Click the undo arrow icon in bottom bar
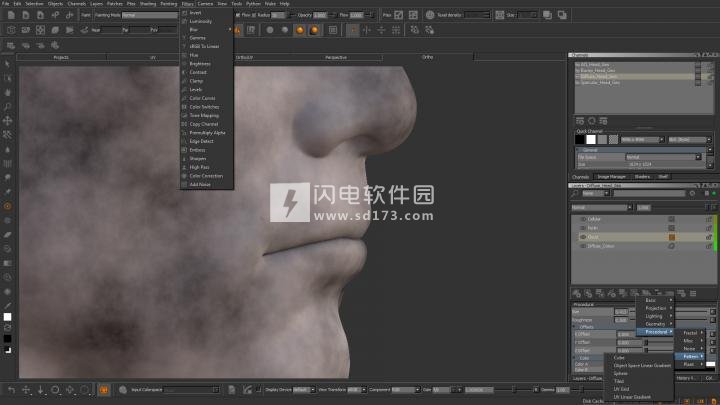This screenshot has width=720, height=405. [x=11, y=390]
